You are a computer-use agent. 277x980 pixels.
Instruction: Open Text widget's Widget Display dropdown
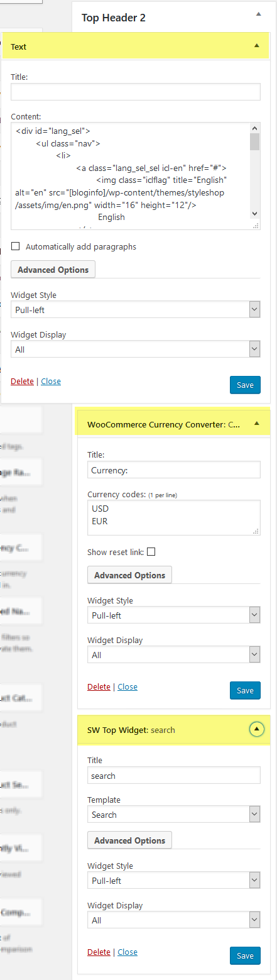pos(136,349)
